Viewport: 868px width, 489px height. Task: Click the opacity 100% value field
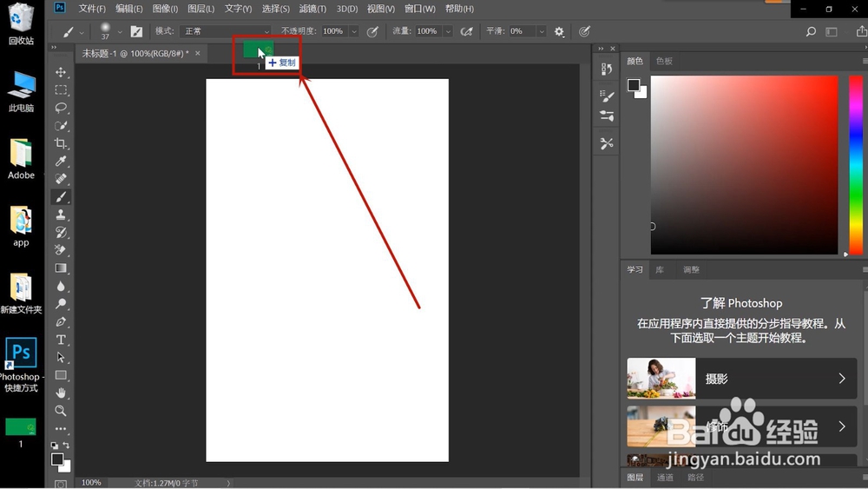tap(332, 31)
